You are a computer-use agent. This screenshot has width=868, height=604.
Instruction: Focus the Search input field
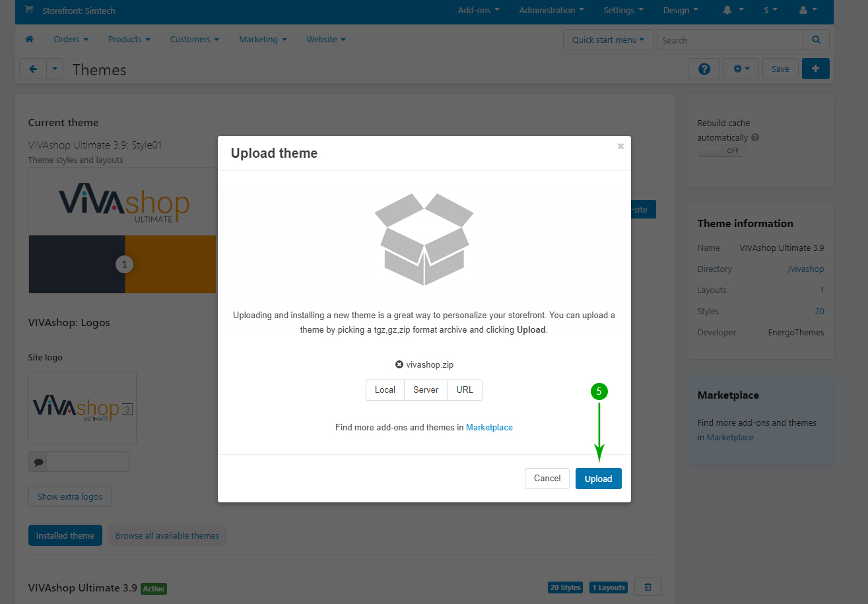(730, 40)
